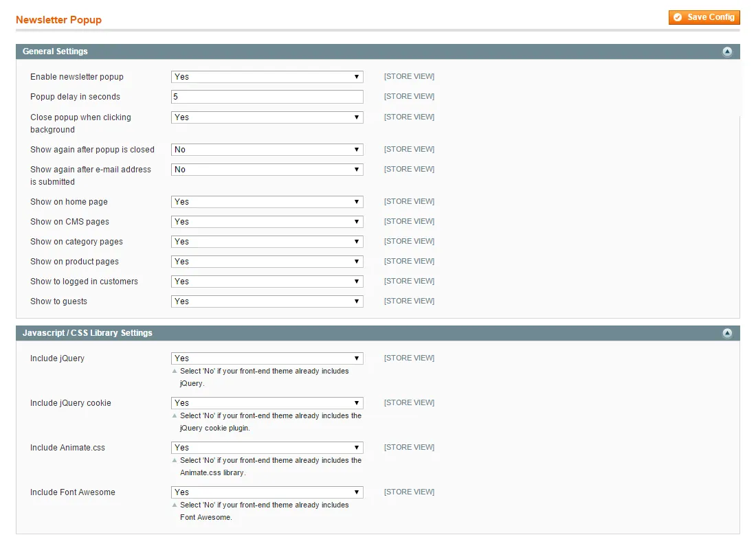The height and width of the screenshot is (548, 756).
Task: Click STORE VIEW next to Show to guests
Action: (x=410, y=301)
